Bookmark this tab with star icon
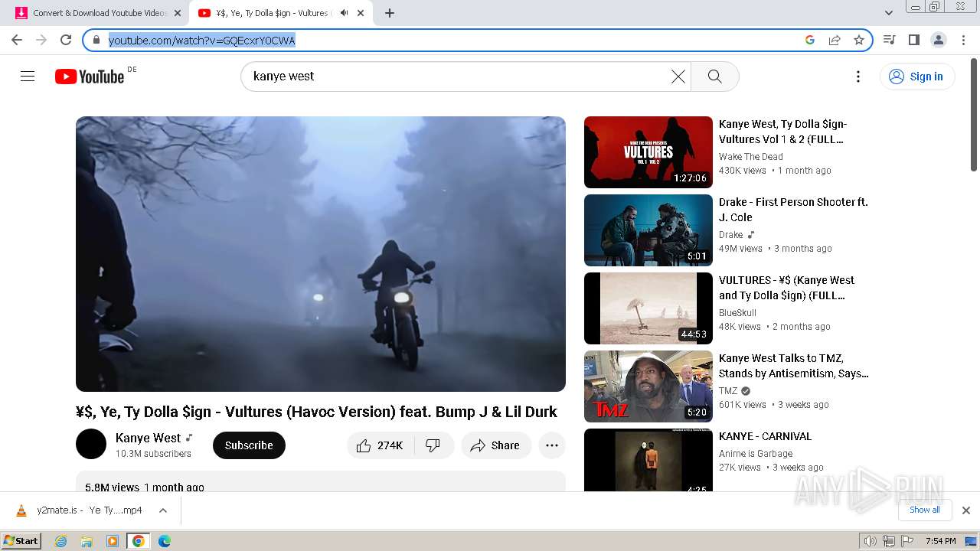This screenshot has height=551, width=980. point(859,40)
